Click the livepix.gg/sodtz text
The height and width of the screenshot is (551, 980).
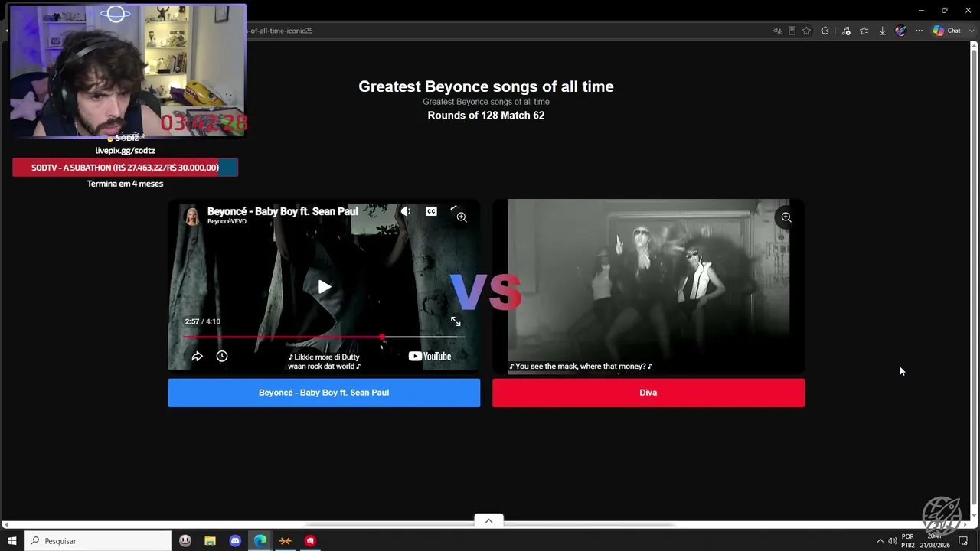pos(125,151)
